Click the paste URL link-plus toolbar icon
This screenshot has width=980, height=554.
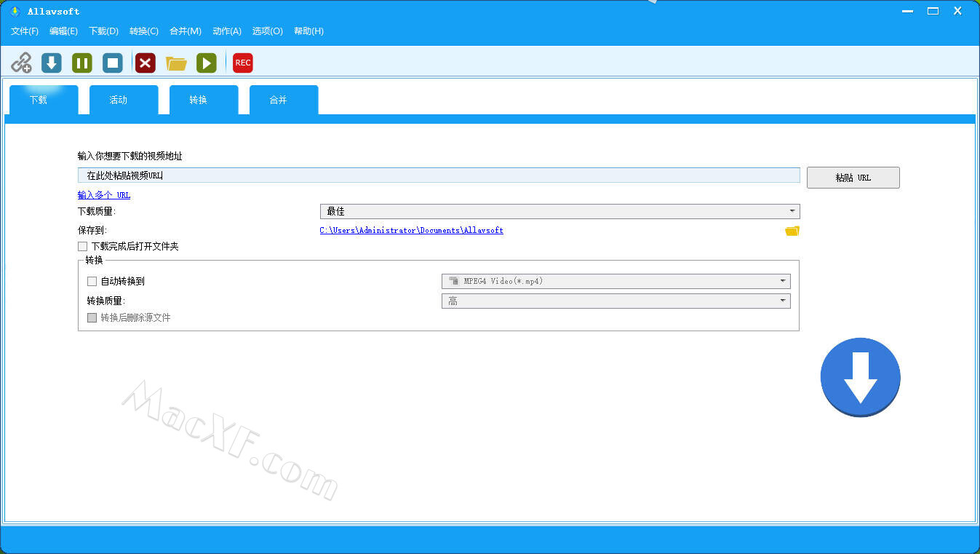(21, 63)
